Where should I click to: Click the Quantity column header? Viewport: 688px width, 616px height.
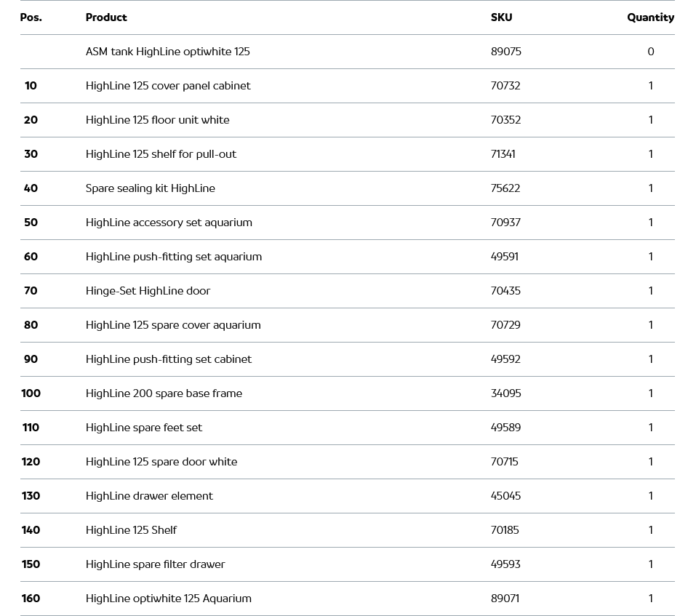click(650, 17)
